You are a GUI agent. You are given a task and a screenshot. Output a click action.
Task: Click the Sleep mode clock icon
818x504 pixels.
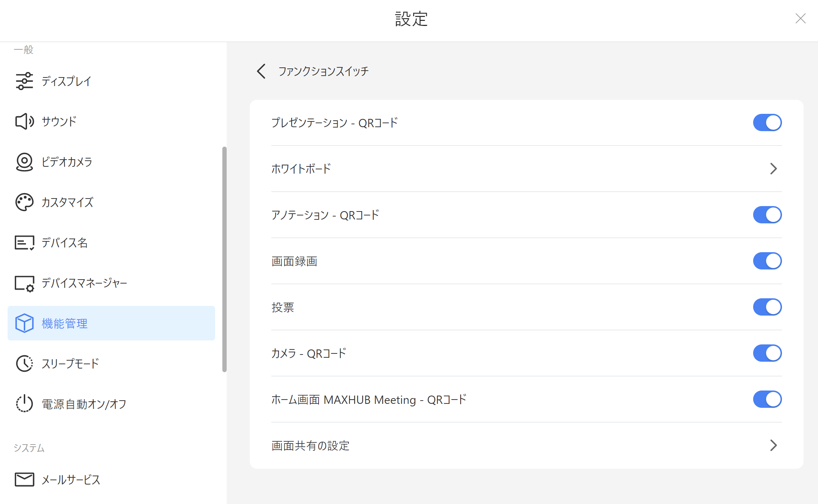pyautogui.click(x=24, y=363)
